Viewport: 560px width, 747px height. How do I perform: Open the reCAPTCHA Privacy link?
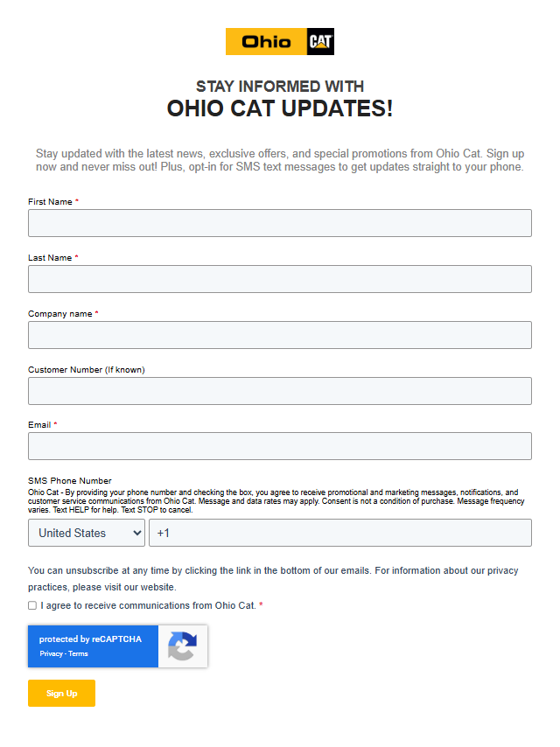coord(51,654)
